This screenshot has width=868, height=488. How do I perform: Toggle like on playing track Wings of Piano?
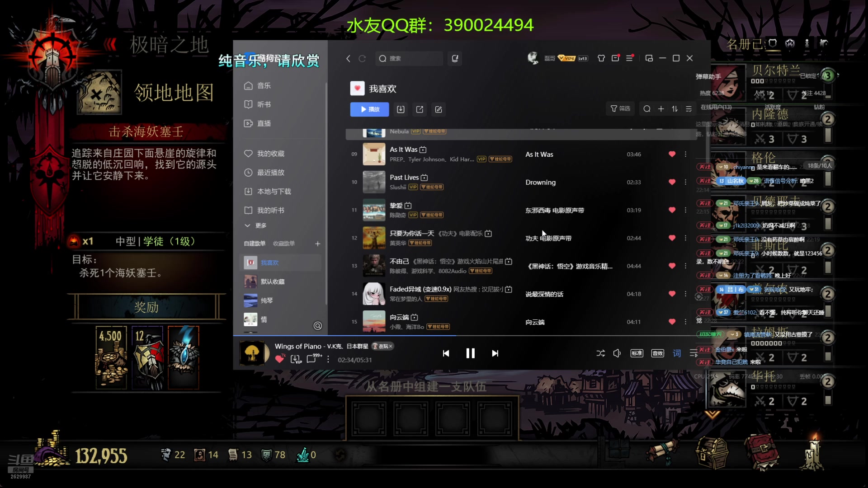click(x=280, y=359)
